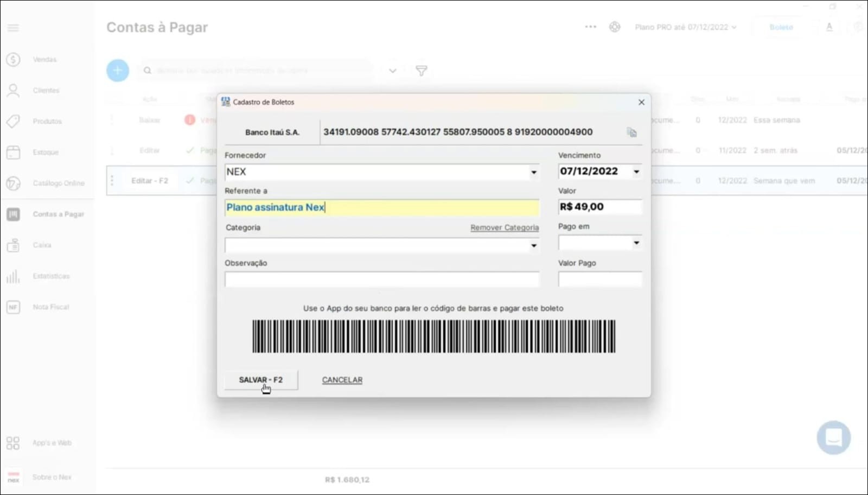Click the Clientes person icon
868x495 pixels.
click(13, 91)
